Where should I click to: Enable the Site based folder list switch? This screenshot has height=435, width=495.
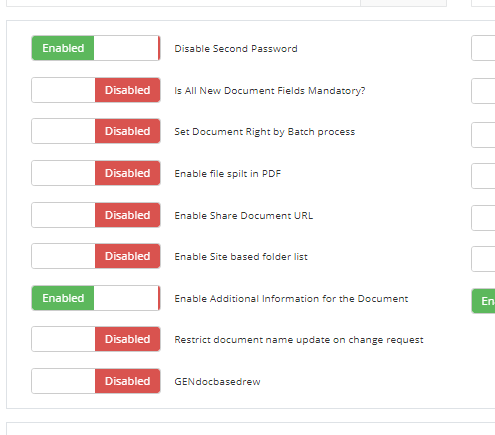pyautogui.click(x=96, y=256)
